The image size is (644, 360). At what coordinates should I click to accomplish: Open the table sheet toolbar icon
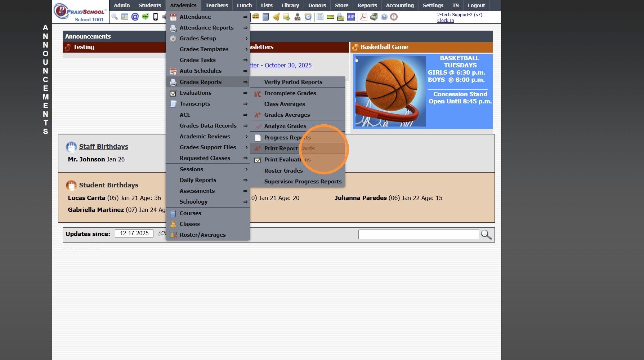coord(320,17)
